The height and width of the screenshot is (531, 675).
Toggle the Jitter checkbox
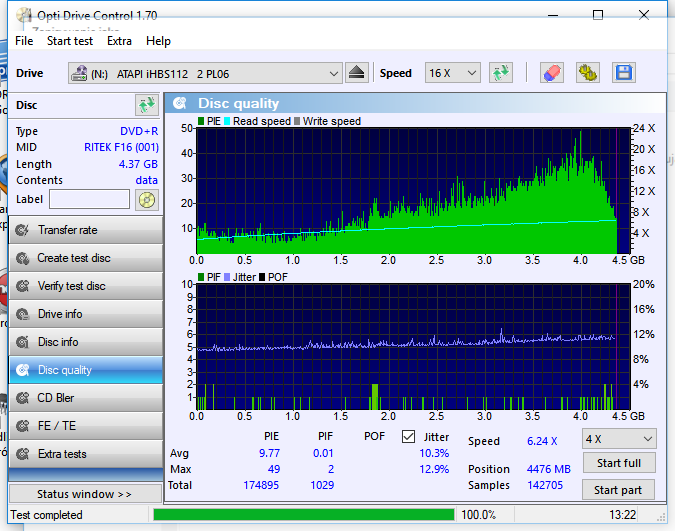[408, 437]
